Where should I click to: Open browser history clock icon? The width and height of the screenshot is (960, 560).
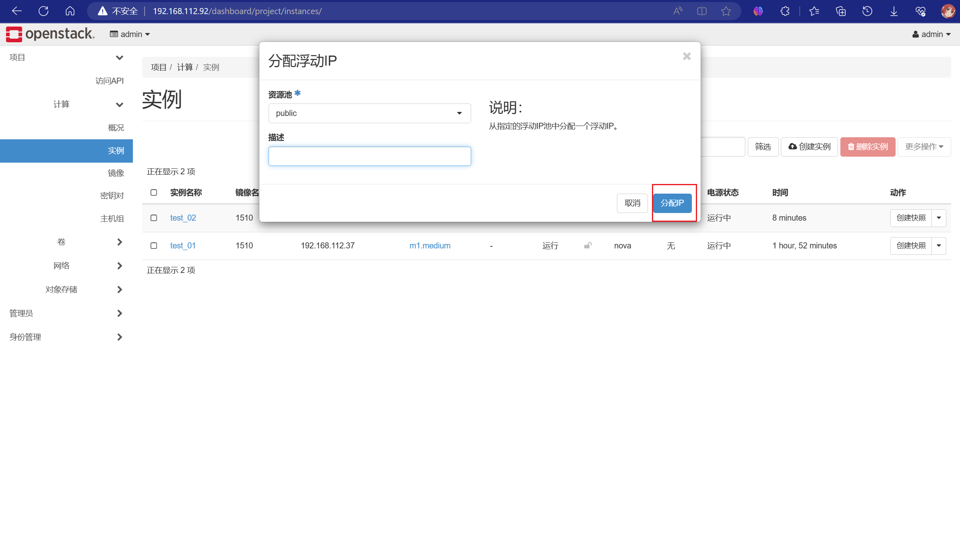tap(867, 11)
